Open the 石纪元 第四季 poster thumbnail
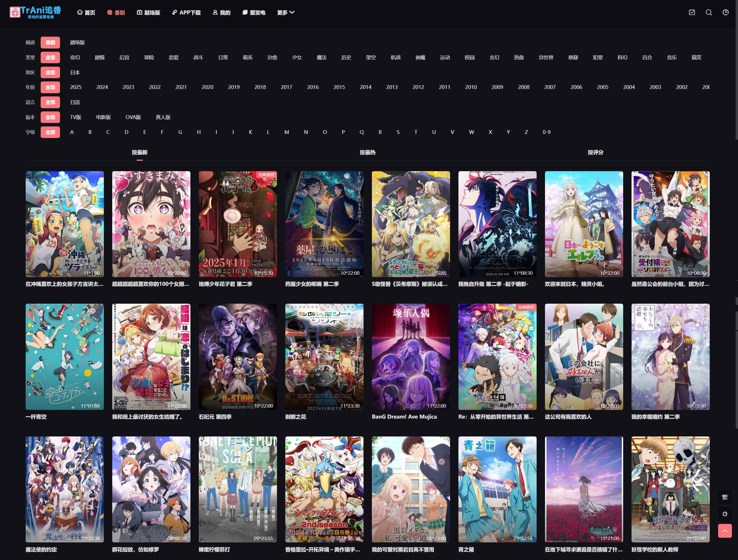Viewport: 738px width, 560px height. coord(237,356)
